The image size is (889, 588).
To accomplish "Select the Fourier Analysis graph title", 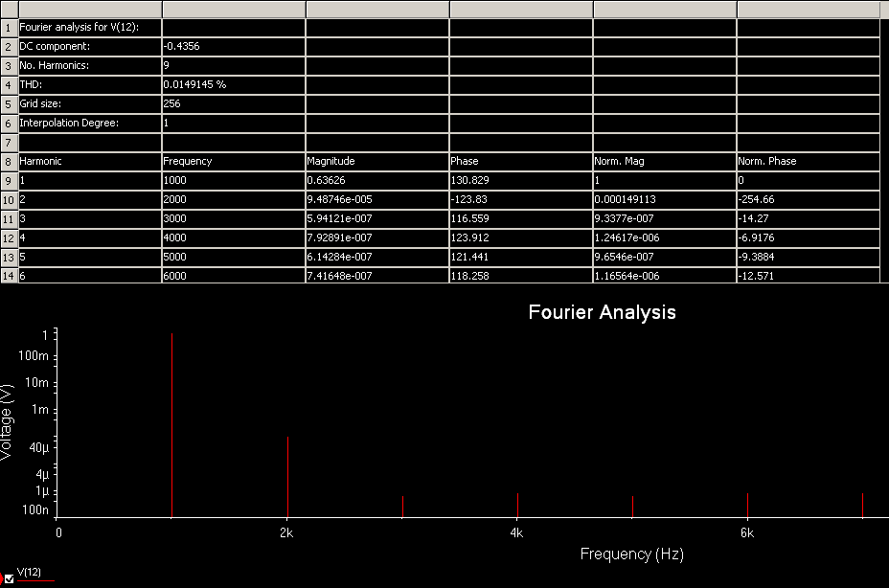I will pos(603,312).
